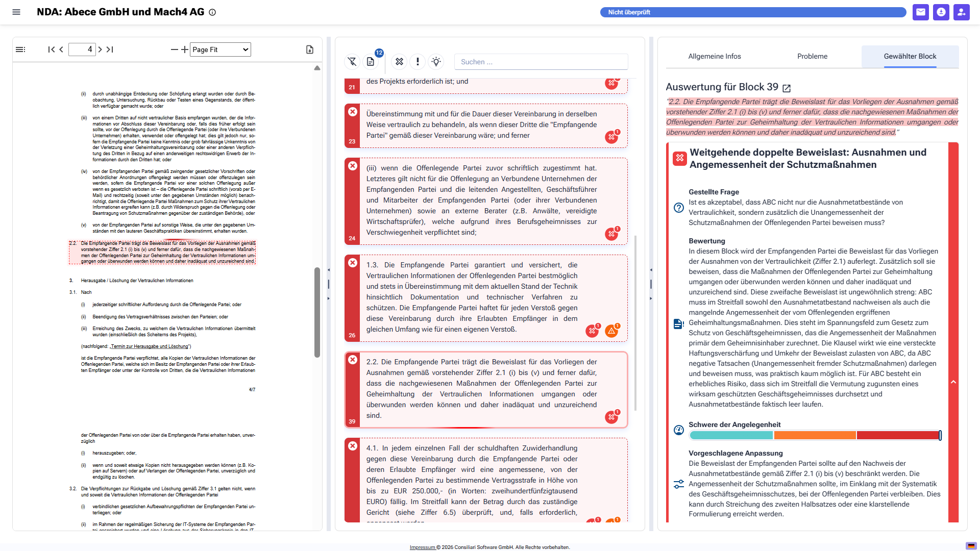Click 'Termin zur Herausgabe und Löschung' in PDF
This screenshot has width=980, height=551.
[150, 346]
